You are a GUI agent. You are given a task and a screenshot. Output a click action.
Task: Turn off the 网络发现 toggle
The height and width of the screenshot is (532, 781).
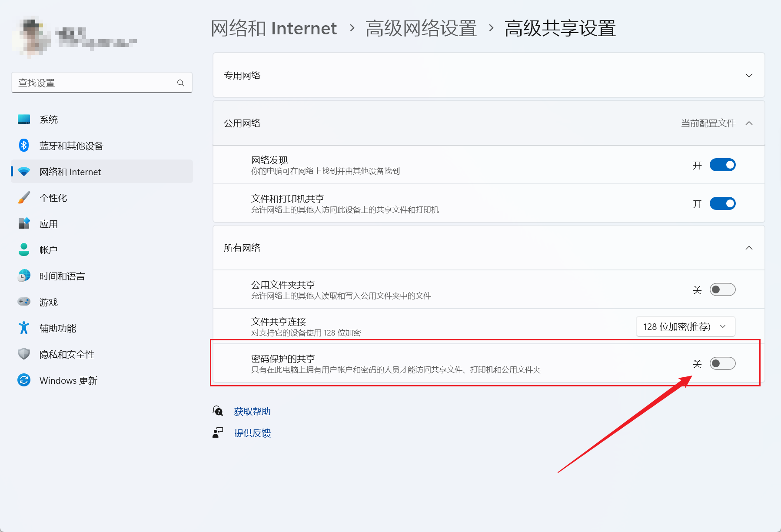pyautogui.click(x=722, y=165)
